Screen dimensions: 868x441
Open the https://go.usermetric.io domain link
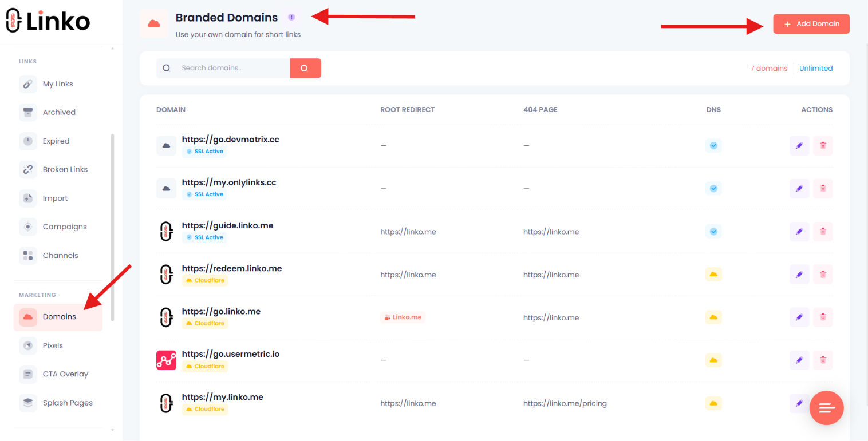coord(231,354)
